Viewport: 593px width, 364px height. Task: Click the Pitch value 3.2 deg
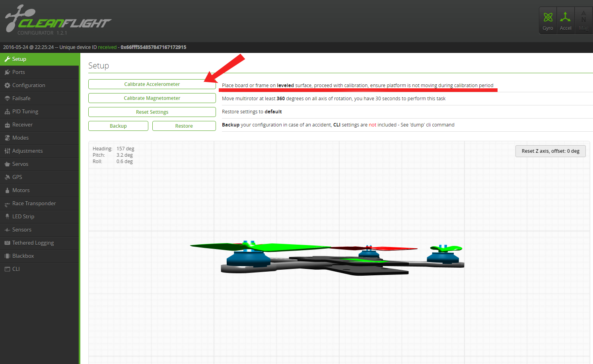124,155
